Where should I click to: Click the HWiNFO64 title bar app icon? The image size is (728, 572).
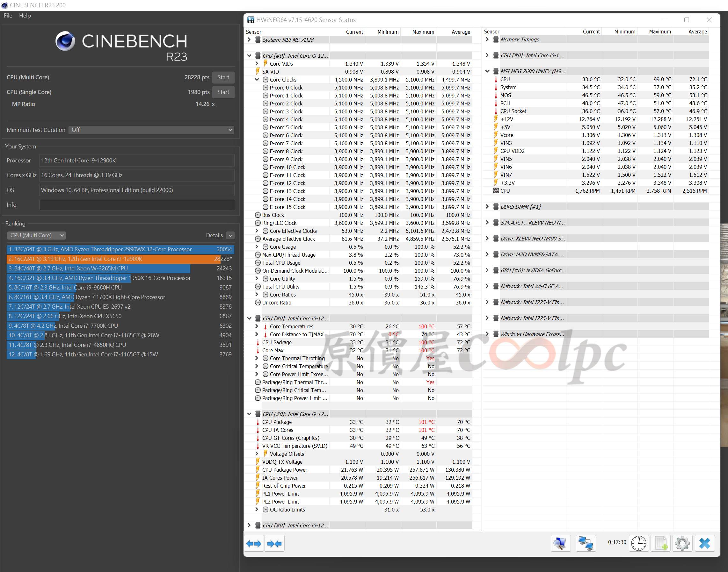[x=251, y=20]
